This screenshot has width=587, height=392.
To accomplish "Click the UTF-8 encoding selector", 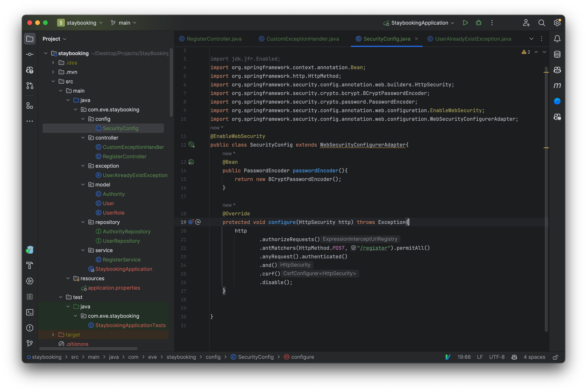I will tap(496, 357).
